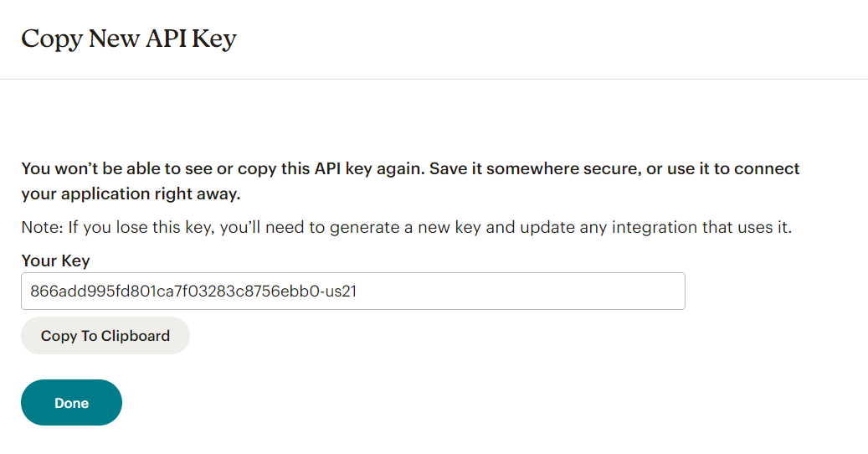Click the note about generating a new key
This screenshot has height=454, width=868.
pos(406,227)
